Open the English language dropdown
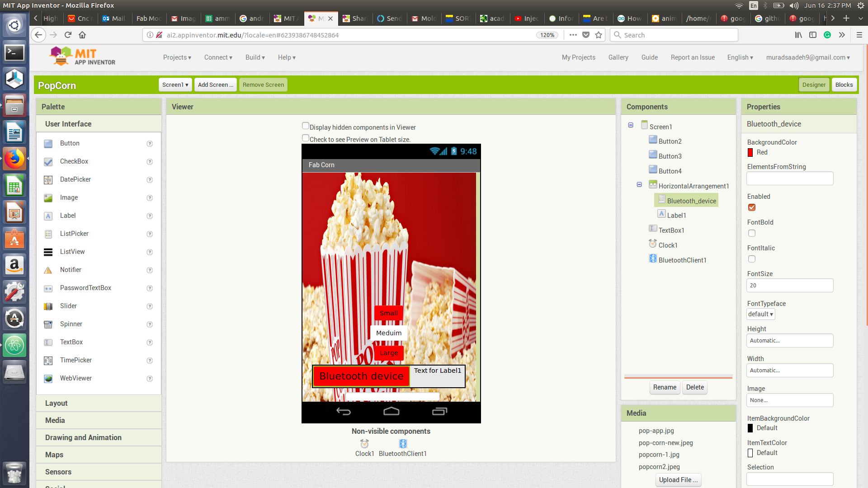This screenshot has width=868, height=488. 740,57
